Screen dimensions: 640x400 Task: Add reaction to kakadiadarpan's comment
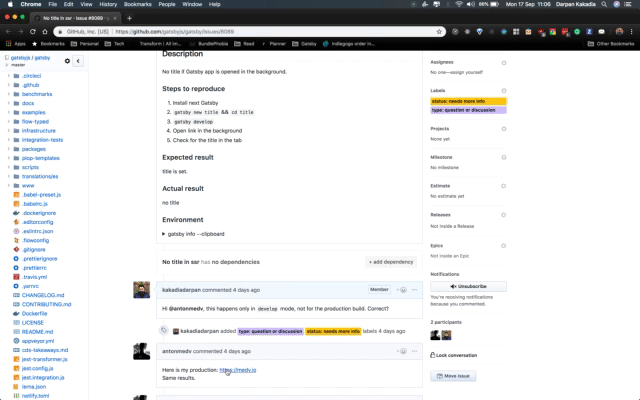(x=402, y=290)
